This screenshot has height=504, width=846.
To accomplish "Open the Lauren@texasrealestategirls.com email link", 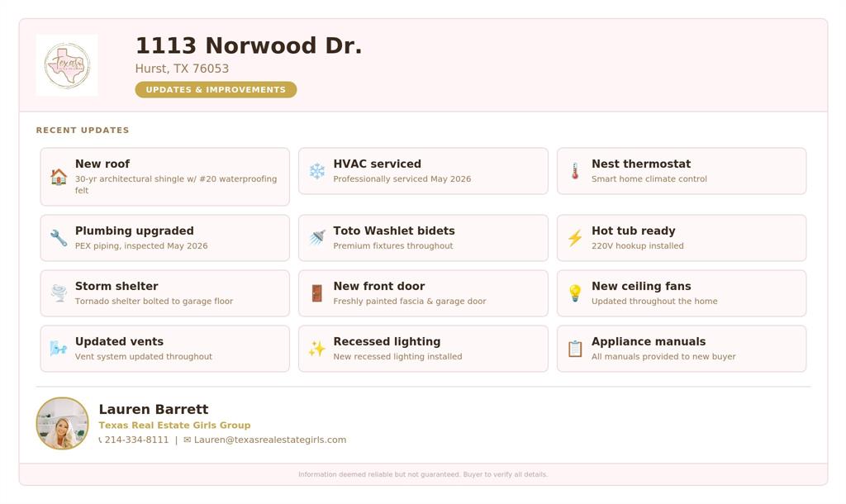I will (x=270, y=440).
